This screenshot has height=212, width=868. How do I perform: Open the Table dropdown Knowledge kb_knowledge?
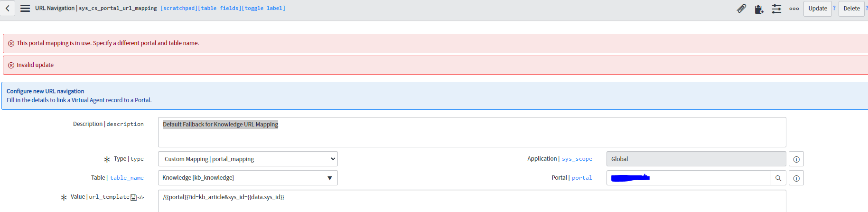[x=248, y=178]
